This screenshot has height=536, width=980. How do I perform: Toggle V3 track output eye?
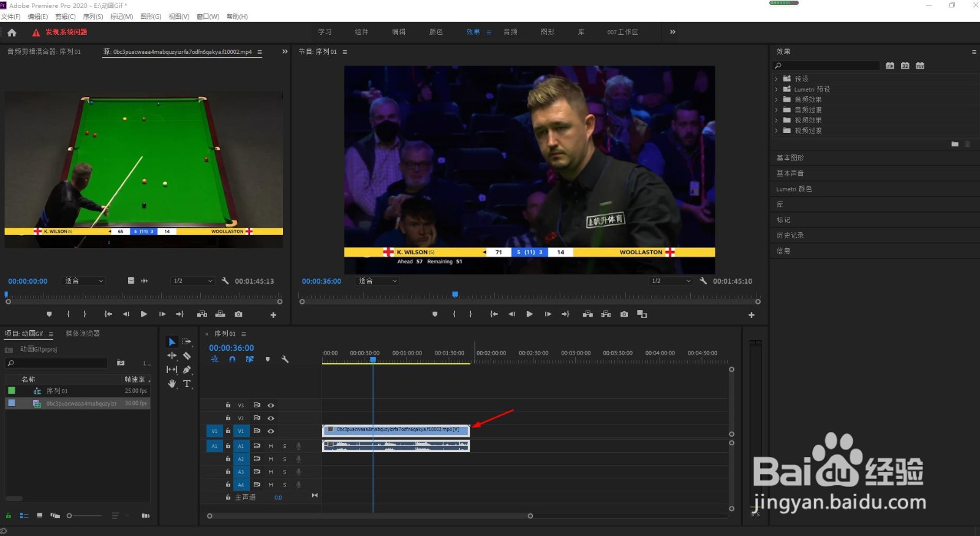pyautogui.click(x=271, y=406)
